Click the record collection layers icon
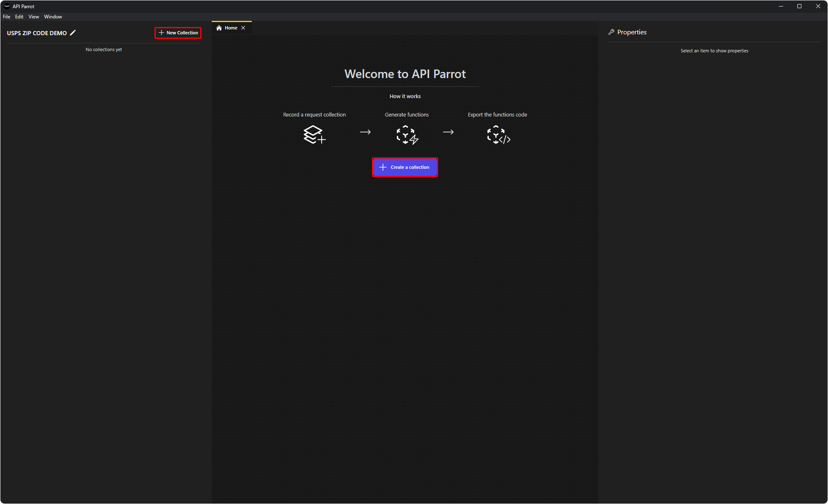828x504 pixels. pos(314,134)
